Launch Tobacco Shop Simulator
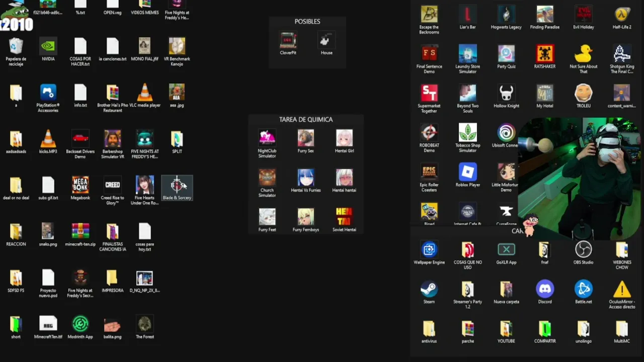Screen dimensions: 644x362 point(468,132)
